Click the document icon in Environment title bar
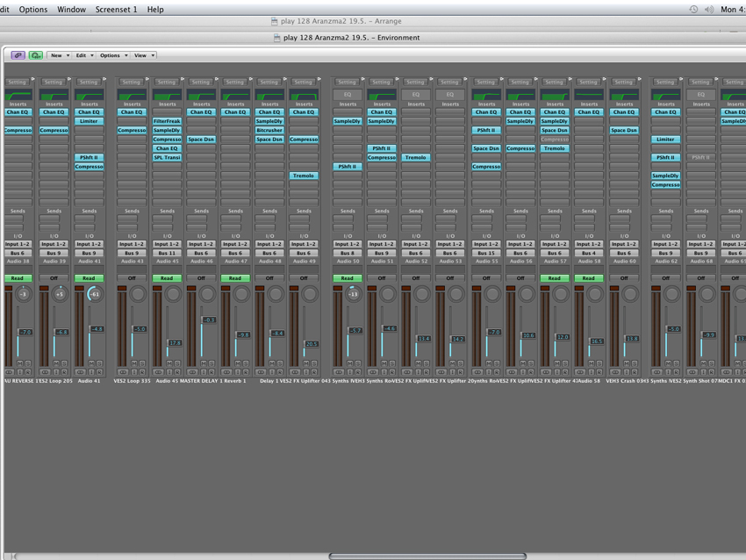Viewport: 746px width, 560px height. 276,38
